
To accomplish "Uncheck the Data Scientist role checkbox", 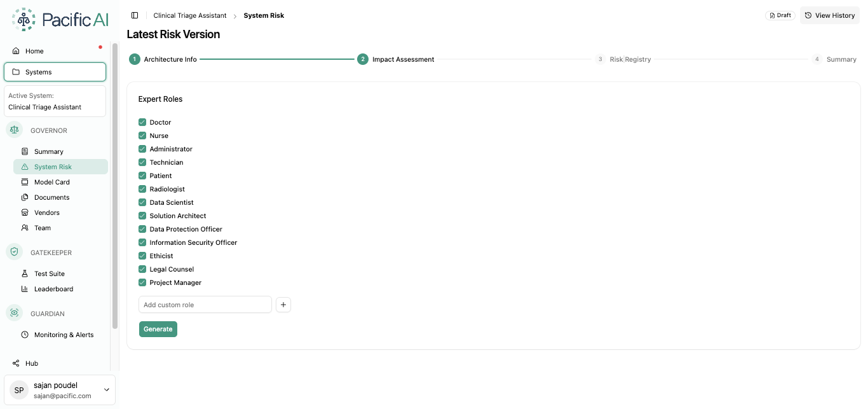I will coord(142,202).
